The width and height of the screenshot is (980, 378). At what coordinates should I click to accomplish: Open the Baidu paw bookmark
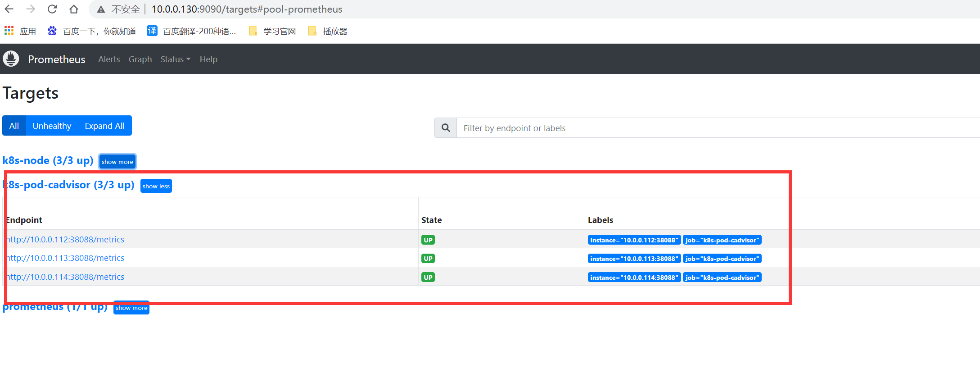tap(52, 31)
